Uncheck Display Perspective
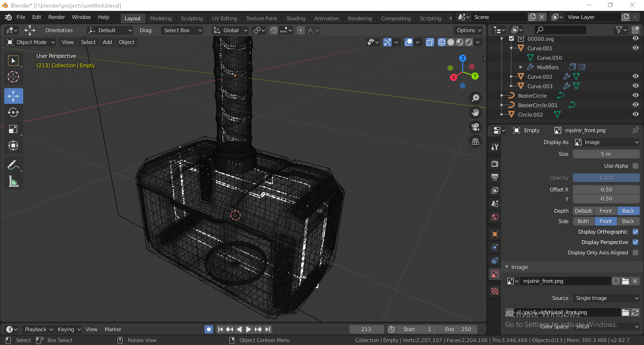This screenshot has height=345, width=644. tap(635, 242)
